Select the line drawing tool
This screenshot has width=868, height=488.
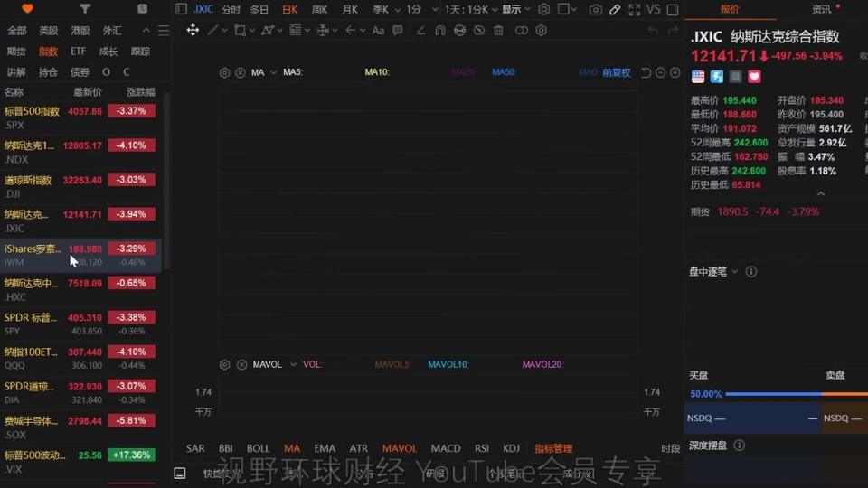point(212,30)
